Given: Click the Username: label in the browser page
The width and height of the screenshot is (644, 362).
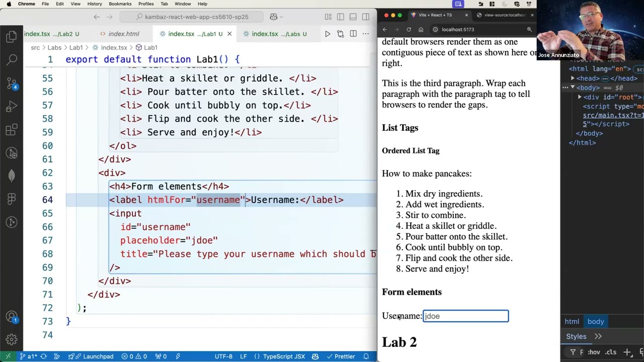Looking at the screenshot, I should (402, 316).
